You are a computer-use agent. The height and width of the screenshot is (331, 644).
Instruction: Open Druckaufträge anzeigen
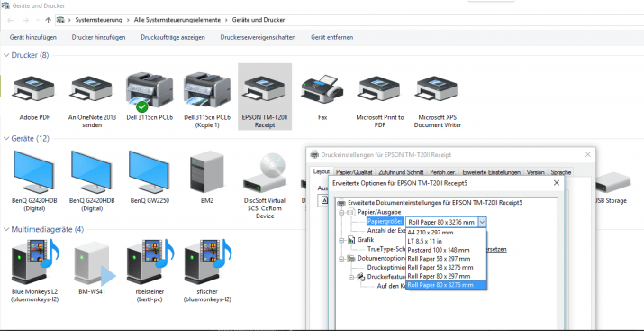point(173,37)
